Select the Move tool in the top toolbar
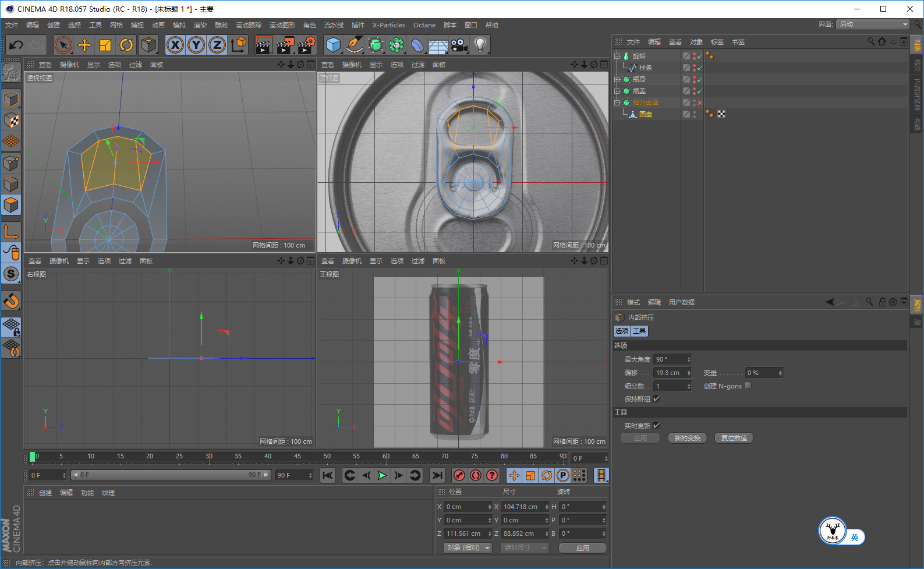 pyautogui.click(x=84, y=45)
